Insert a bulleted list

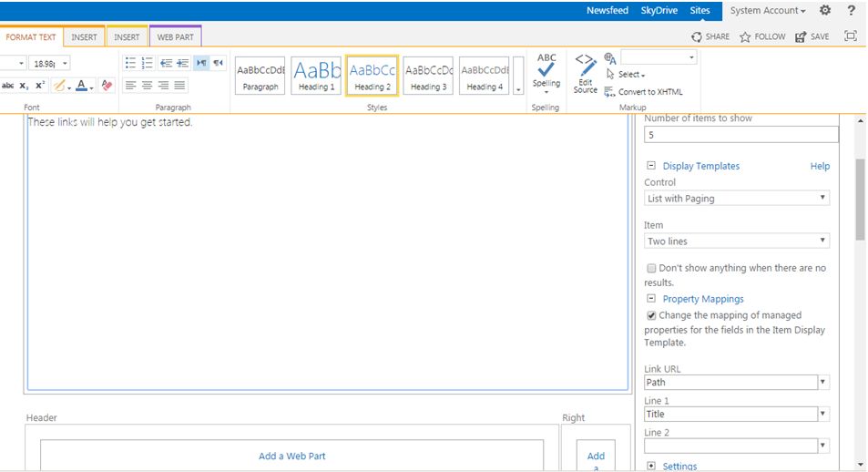(130, 63)
